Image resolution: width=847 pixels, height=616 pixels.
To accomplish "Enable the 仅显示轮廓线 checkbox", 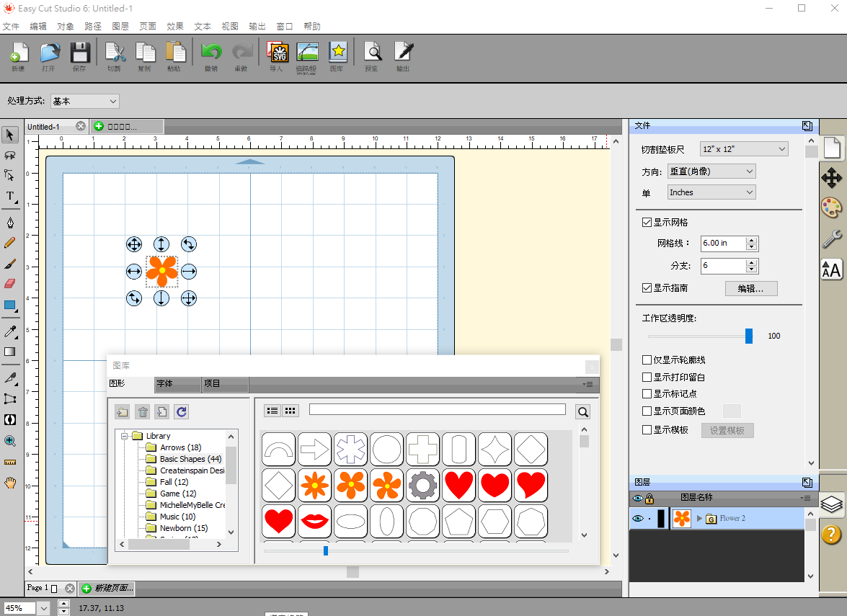I will click(x=647, y=360).
